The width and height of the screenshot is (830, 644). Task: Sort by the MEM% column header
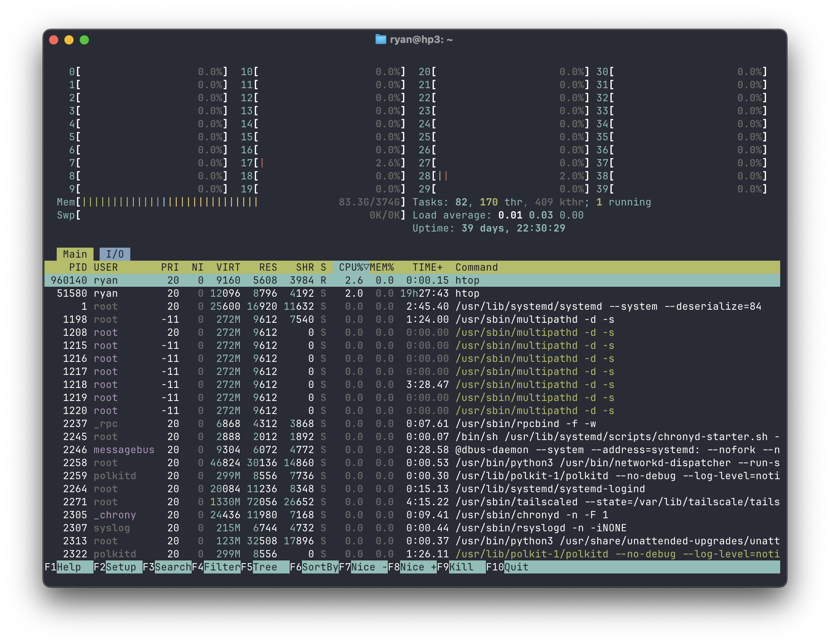click(382, 267)
